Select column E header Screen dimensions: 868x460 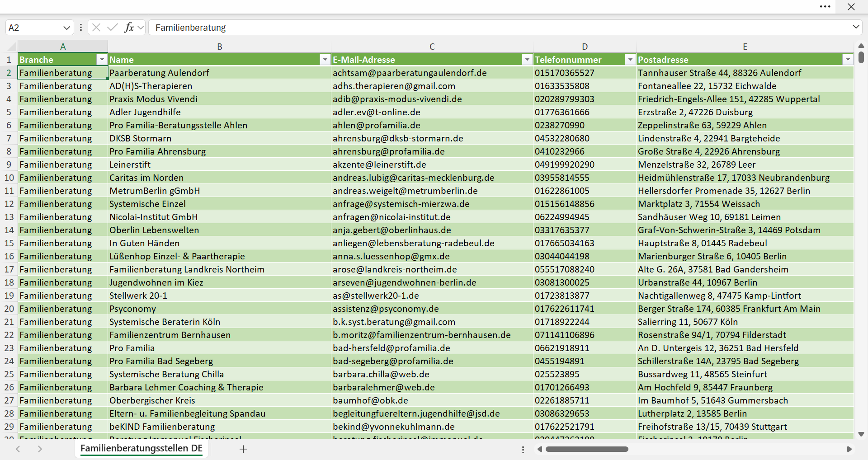tap(745, 47)
